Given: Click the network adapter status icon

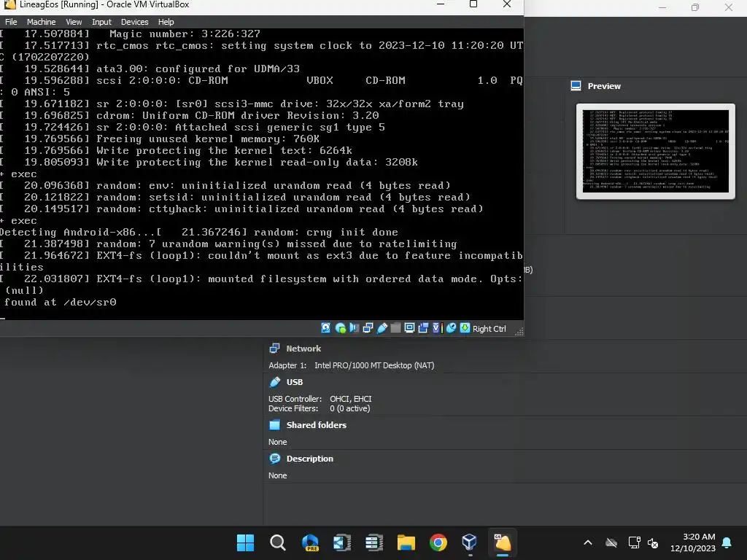Looking at the screenshot, I should click(368, 327).
